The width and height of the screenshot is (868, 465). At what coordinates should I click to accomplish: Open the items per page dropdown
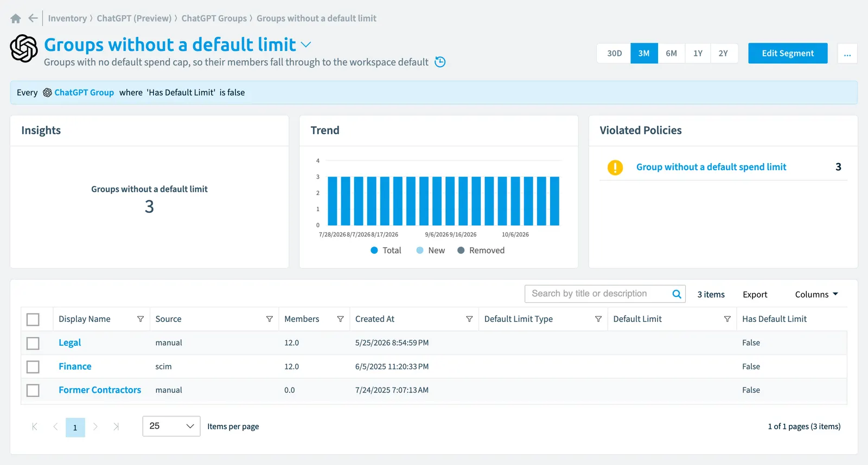pos(171,427)
